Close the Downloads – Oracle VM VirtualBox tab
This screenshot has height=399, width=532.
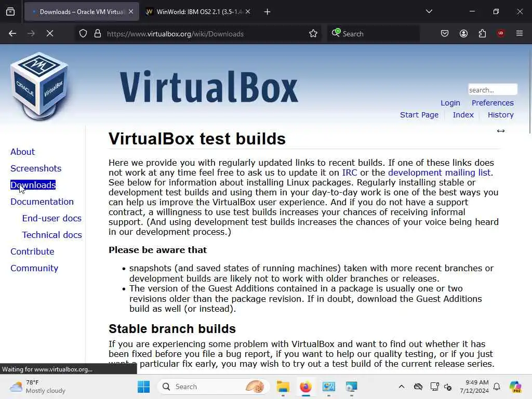tap(131, 12)
